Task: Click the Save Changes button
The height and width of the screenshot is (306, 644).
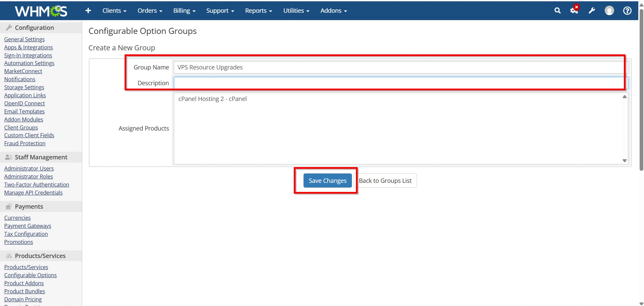Action: point(327,181)
